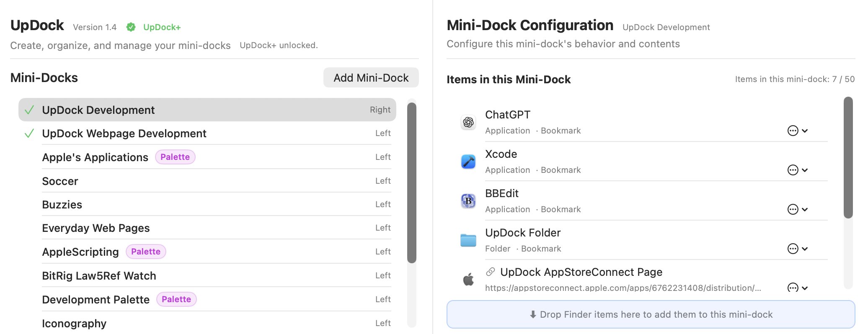Screen dimensions: 868x334
Task: Click the Left position label for Soccer
Action: [383, 181]
